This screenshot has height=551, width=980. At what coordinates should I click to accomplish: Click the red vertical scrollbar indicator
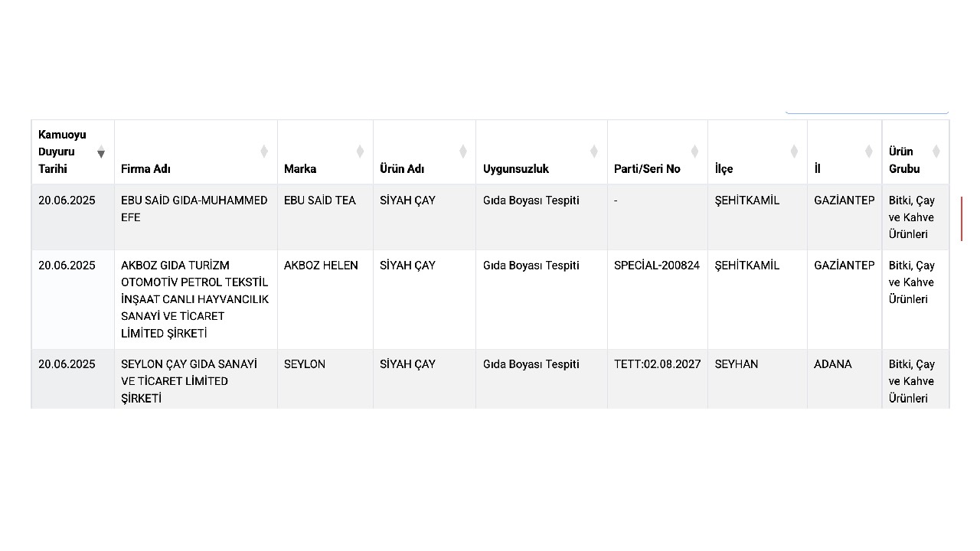[962, 218]
